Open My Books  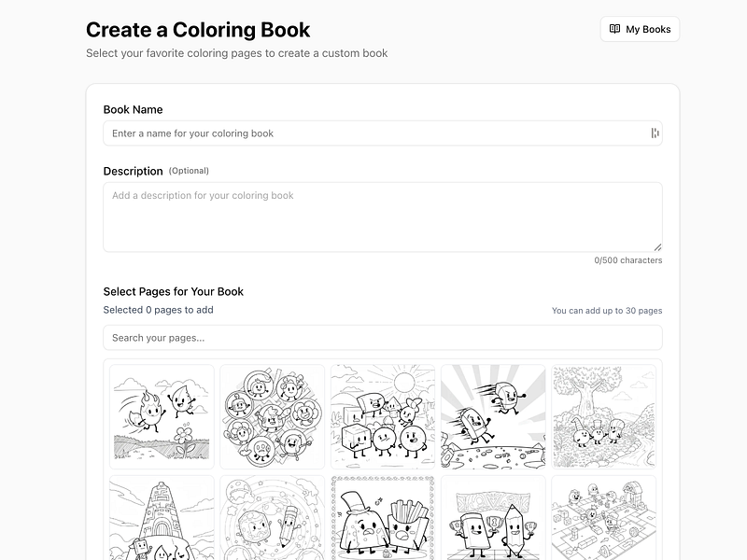tap(640, 29)
